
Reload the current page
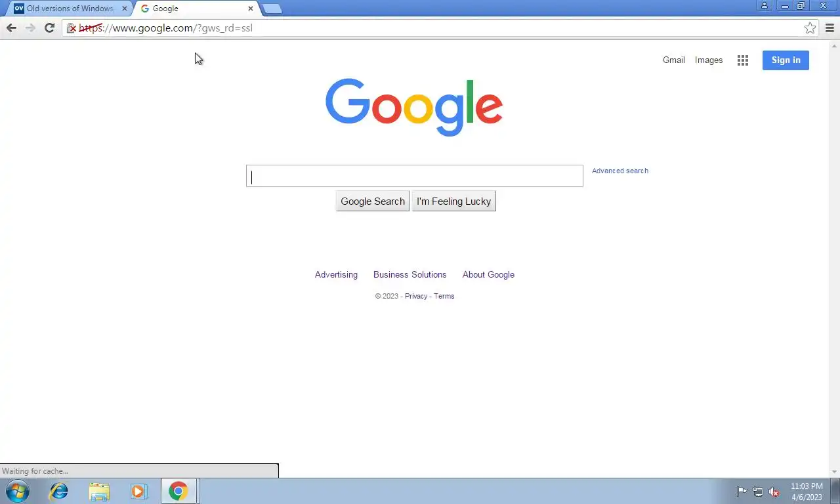click(49, 28)
